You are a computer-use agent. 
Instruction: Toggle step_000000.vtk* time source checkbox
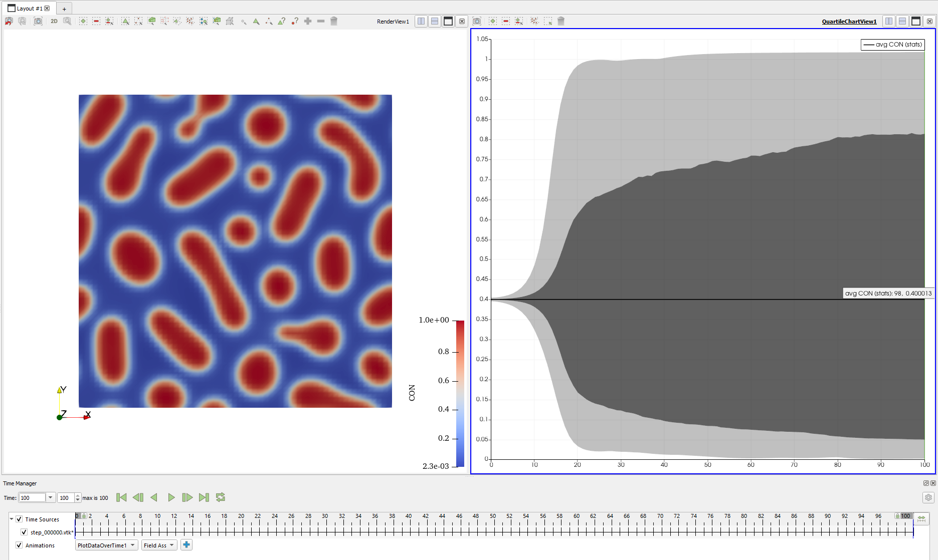tap(24, 532)
